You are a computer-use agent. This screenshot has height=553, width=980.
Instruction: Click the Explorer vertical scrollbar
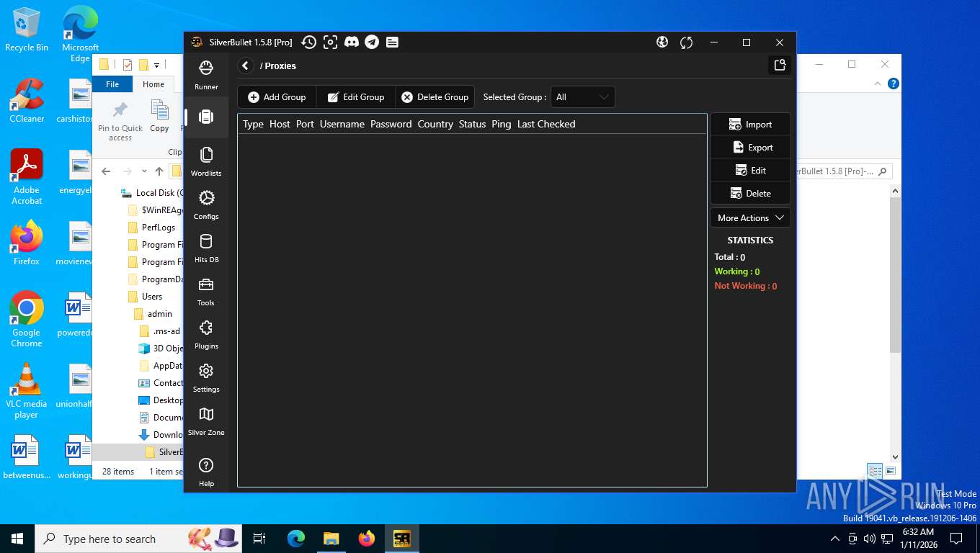[896, 274]
